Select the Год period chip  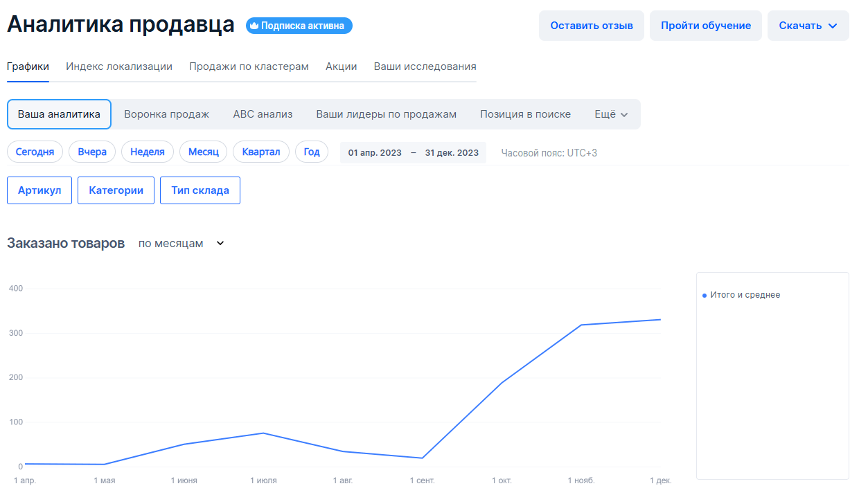point(312,152)
